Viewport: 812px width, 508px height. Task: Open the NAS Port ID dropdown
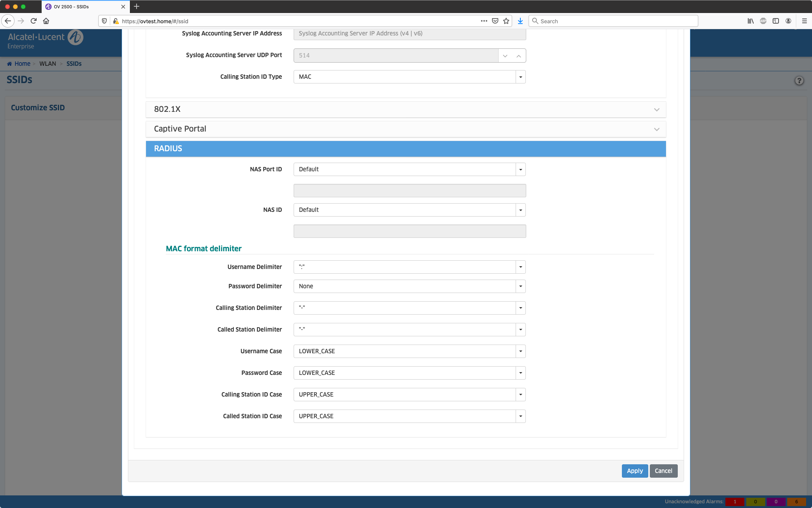(409, 169)
